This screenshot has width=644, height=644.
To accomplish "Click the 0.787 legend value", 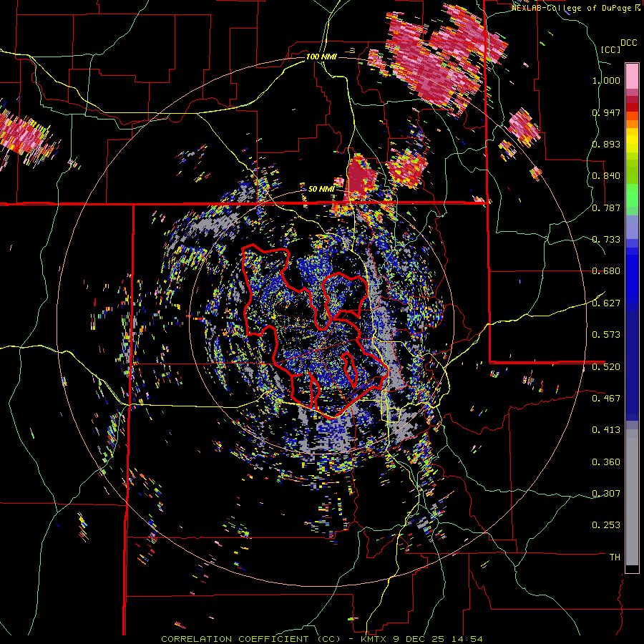I will pos(606,208).
